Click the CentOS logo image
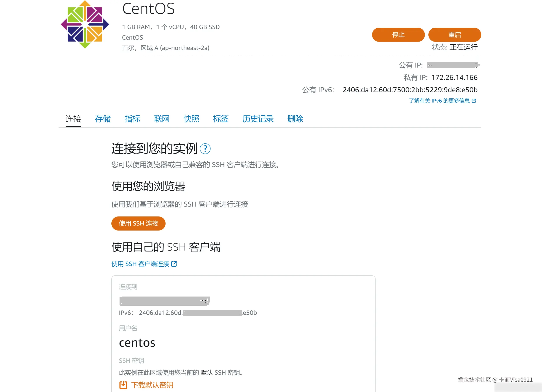Viewport: 542px width, 392px height. pos(85,25)
